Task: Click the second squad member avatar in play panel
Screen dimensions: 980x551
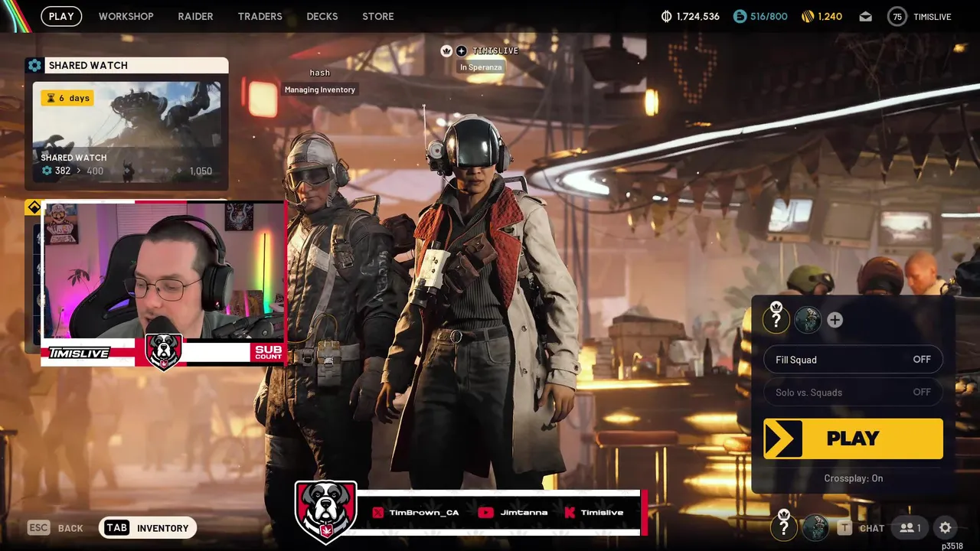Action: pos(808,320)
